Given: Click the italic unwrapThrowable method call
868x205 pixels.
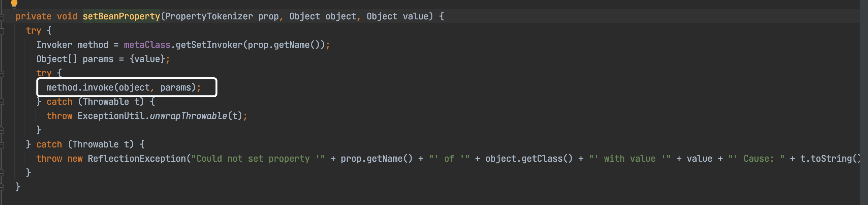Looking at the screenshot, I should (x=188, y=116).
